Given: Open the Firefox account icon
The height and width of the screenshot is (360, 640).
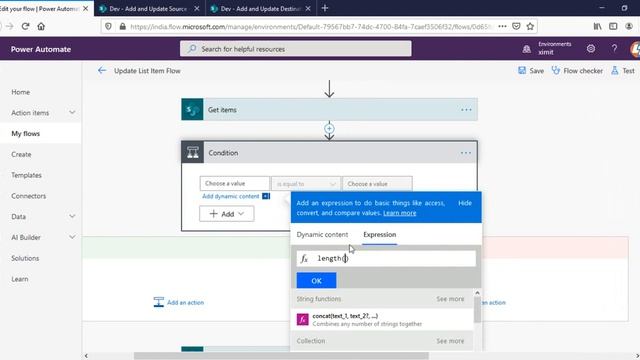Looking at the screenshot, I should (x=629, y=27).
